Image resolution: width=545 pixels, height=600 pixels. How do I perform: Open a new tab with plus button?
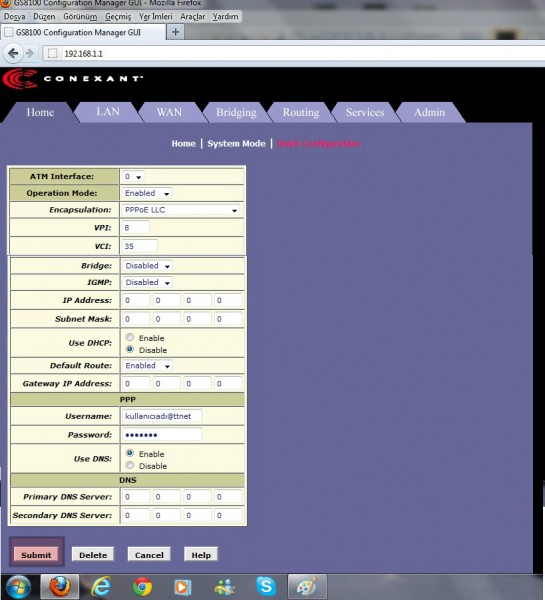175,32
